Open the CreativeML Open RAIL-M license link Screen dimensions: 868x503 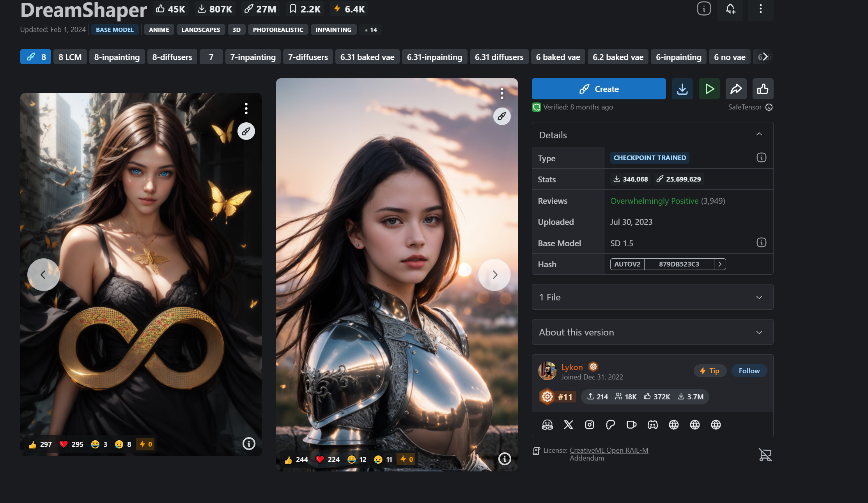pos(609,450)
